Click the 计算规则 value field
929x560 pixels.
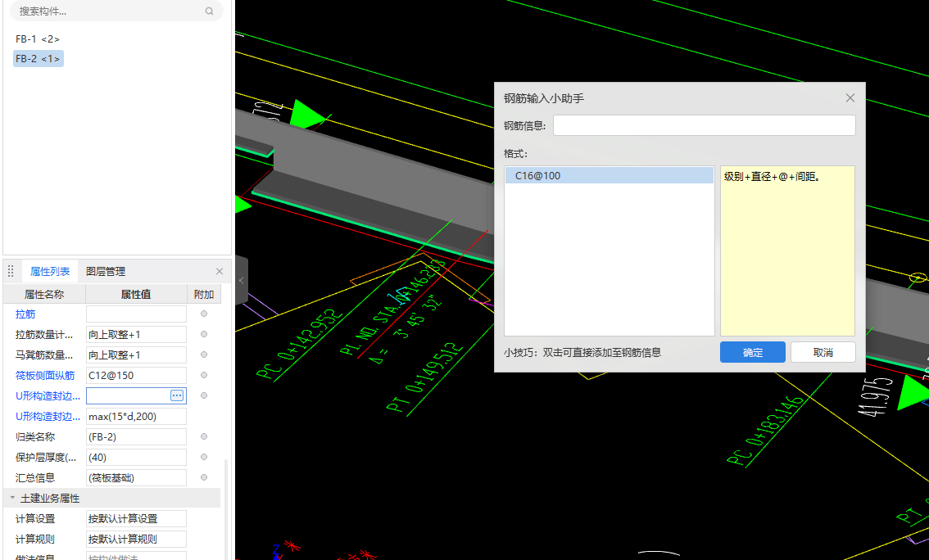(136, 540)
